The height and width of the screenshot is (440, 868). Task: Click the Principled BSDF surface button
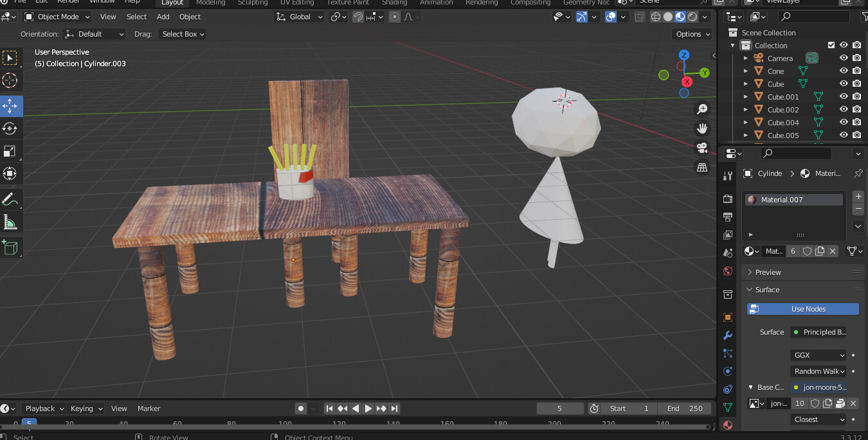point(818,332)
